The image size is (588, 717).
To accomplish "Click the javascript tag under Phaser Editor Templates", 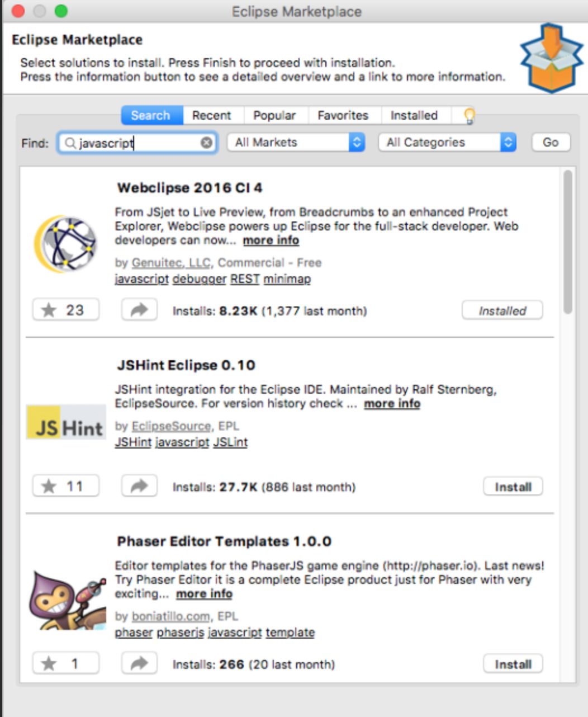I will tap(235, 633).
